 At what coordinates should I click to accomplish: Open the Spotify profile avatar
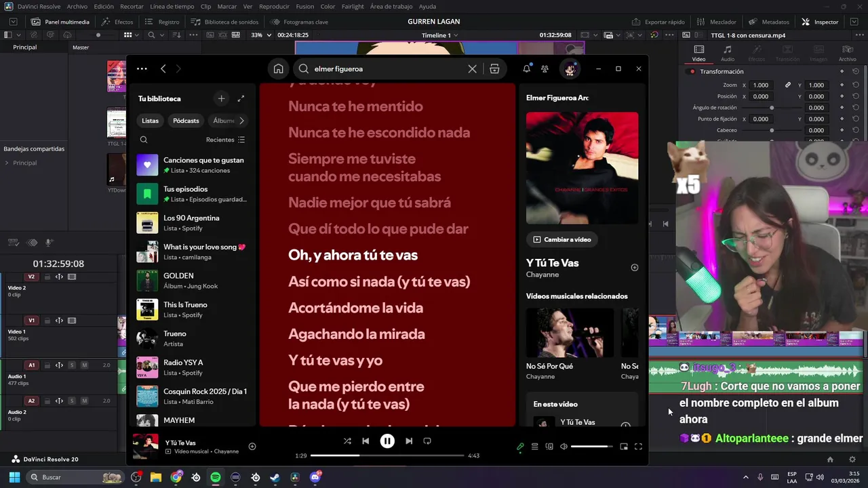(570, 68)
